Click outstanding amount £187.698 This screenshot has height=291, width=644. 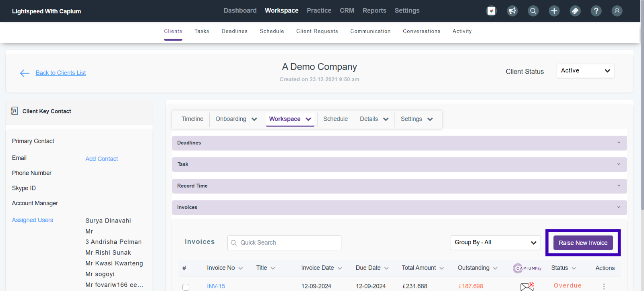pos(471,287)
